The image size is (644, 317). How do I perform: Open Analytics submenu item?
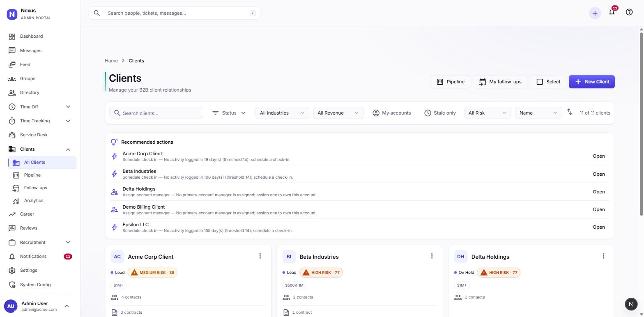coord(42,200)
